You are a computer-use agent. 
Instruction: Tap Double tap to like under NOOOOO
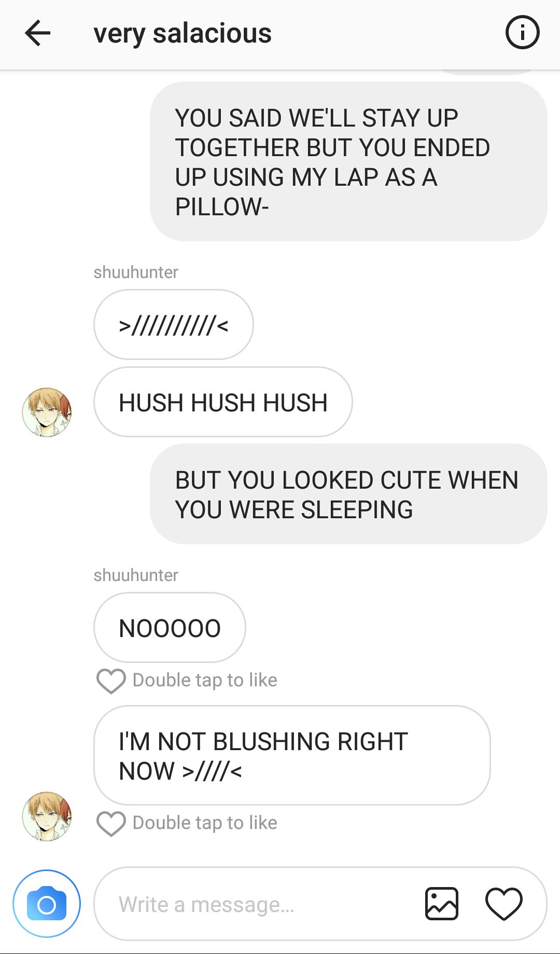(x=205, y=680)
